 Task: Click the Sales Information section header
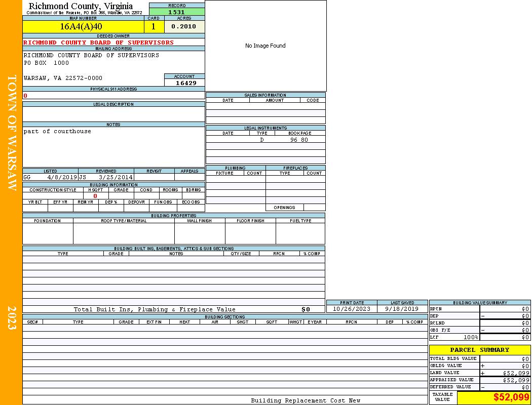265,95
